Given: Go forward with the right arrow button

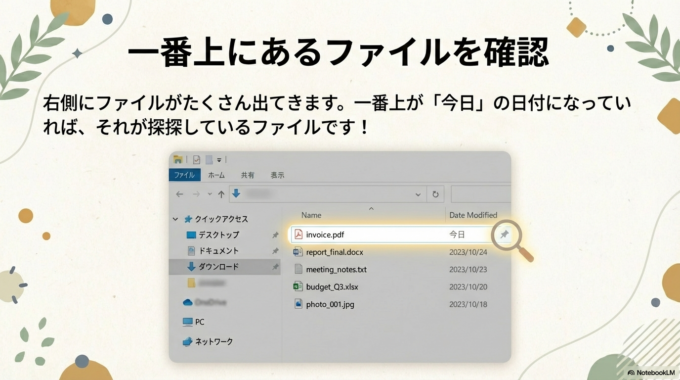Looking at the screenshot, I should point(196,194).
